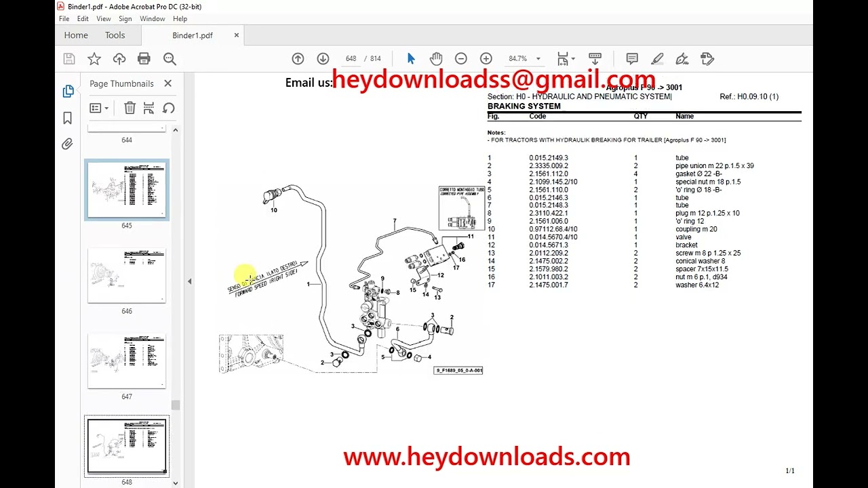Click part code 0.97112.68.4/10
The width and height of the screenshot is (868, 488).
(553, 229)
